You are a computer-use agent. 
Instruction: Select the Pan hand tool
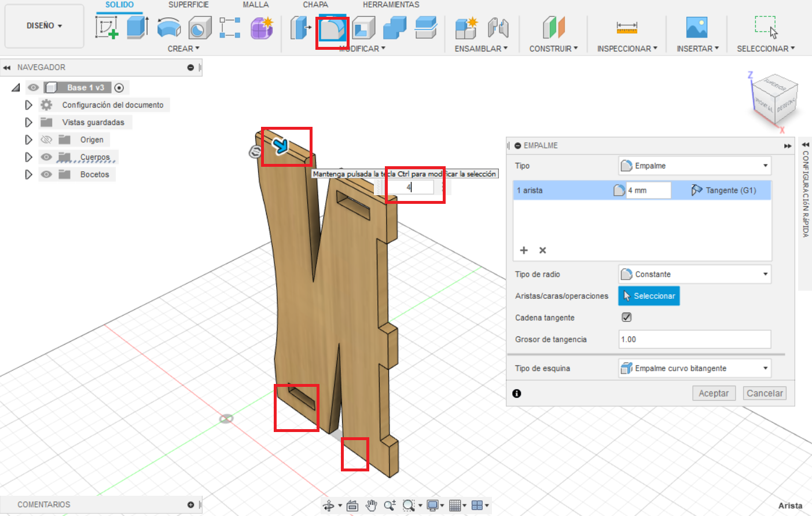371,506
